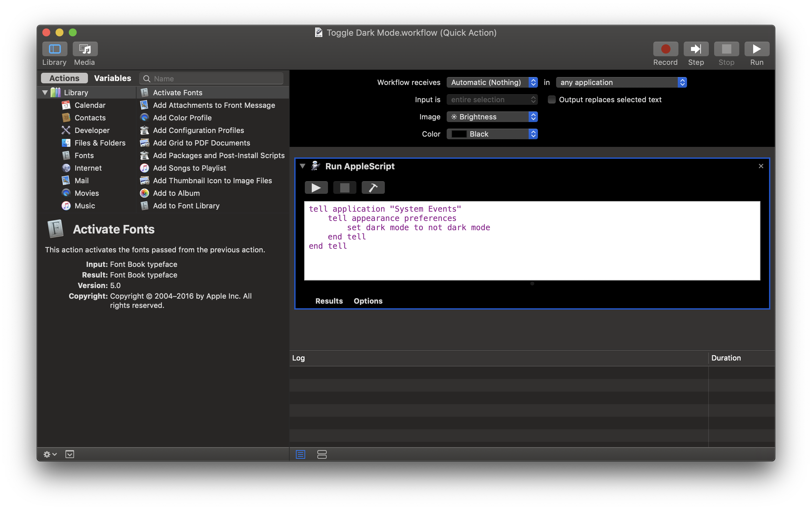812x510 pixels.
Task: Open the Options tab of Run AppleScript
Action: tap(368, 301)
